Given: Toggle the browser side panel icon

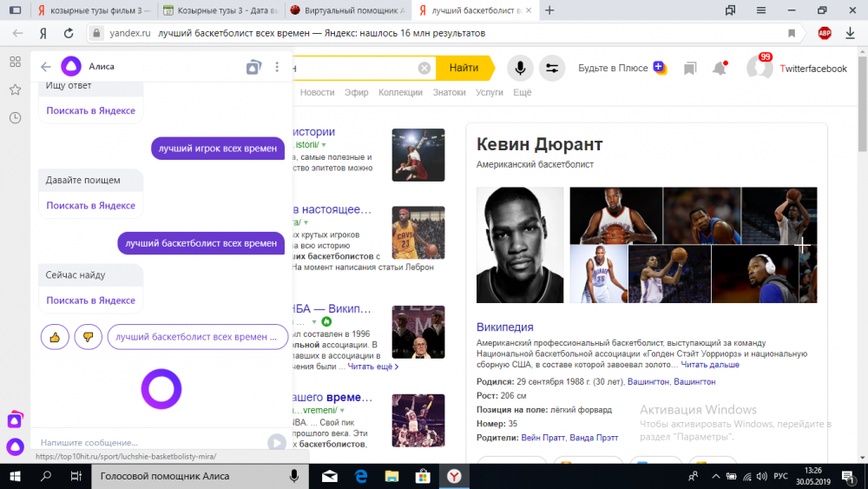Looking at the screenshot, I should (16, 10).
